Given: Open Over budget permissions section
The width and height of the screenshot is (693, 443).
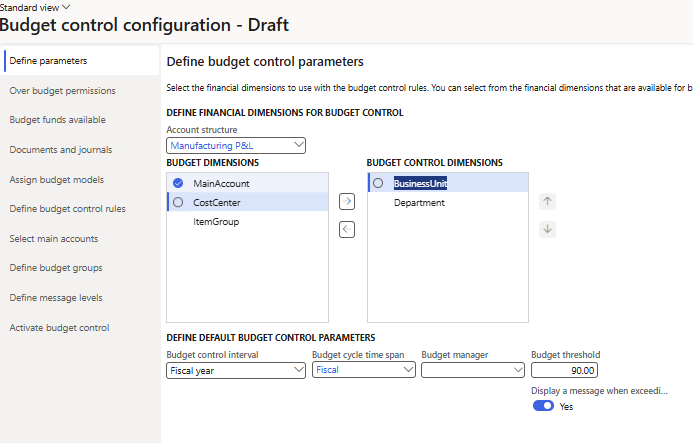Looking at the screenshot, I should (62, 90).
